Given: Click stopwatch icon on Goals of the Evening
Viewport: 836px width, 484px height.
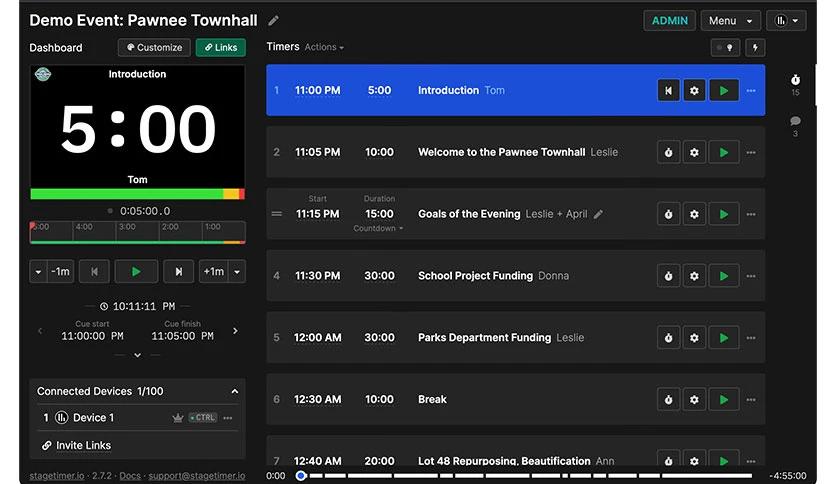Looking at the screenshot, I should 668,214.
